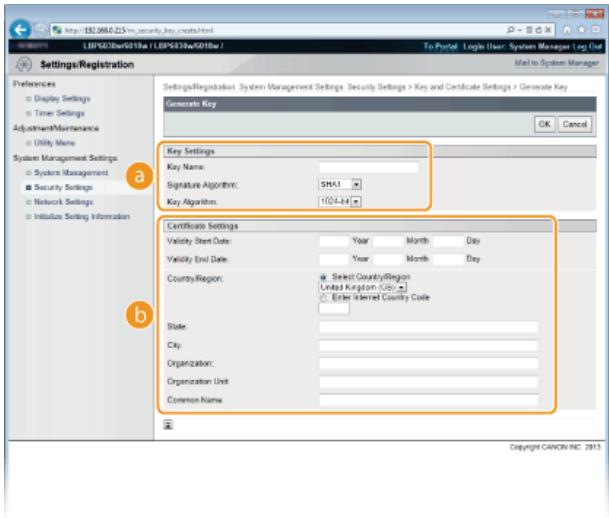Select the Select Country/Region radio button

click(x=323, y=277)
